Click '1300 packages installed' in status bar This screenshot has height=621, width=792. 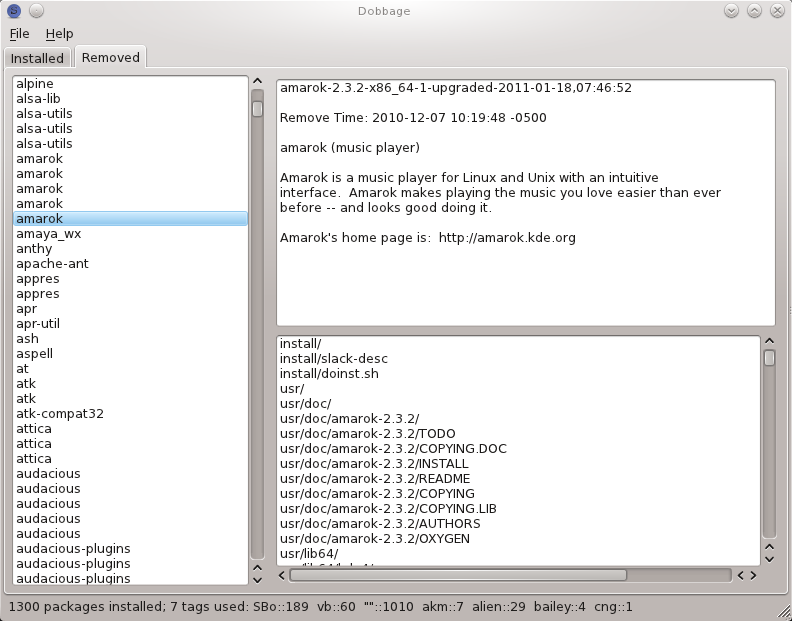86,606
